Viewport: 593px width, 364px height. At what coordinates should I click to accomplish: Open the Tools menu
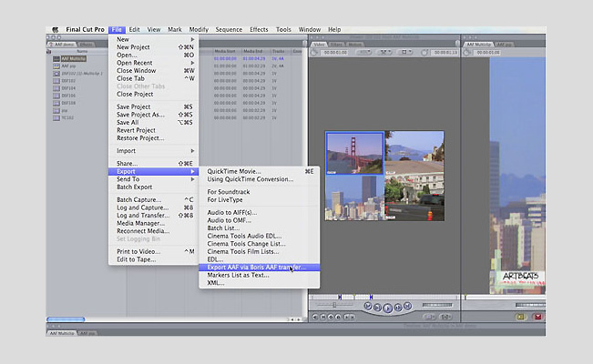(283, 29)
